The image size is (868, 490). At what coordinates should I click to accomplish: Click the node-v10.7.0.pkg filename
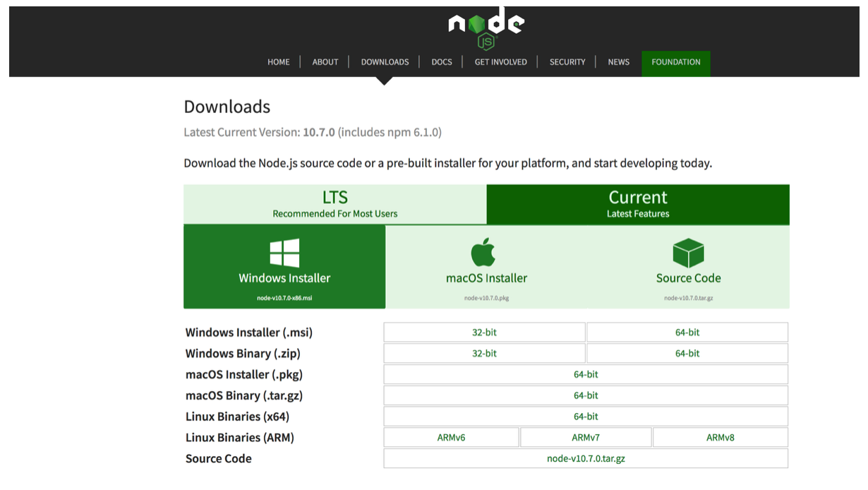[x=486, y=298]
